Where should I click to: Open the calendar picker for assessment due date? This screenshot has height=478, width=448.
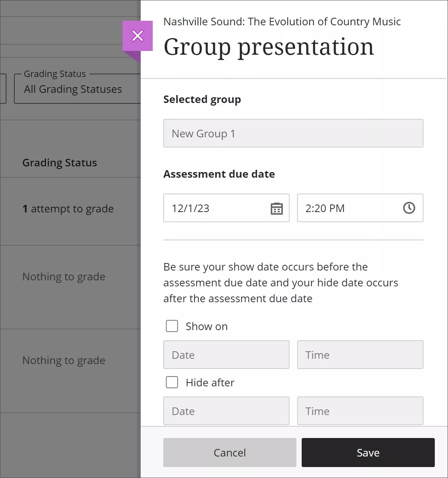click(x=276, y=208)
